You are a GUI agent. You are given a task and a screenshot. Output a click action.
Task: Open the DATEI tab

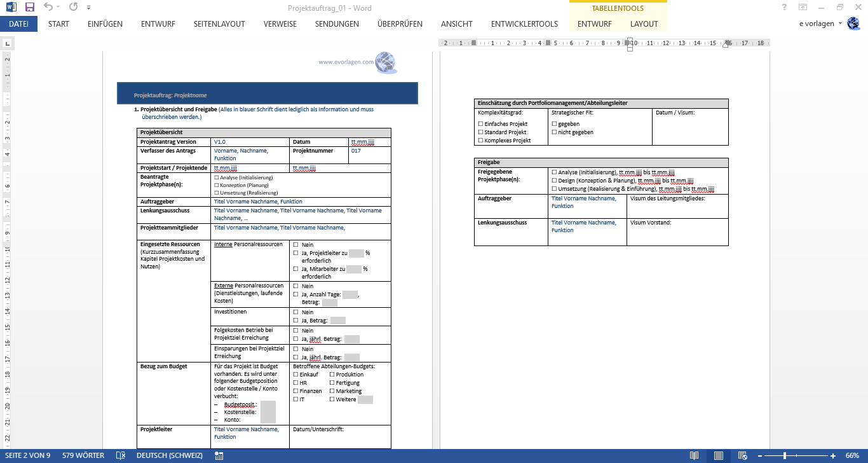(18, 24)
